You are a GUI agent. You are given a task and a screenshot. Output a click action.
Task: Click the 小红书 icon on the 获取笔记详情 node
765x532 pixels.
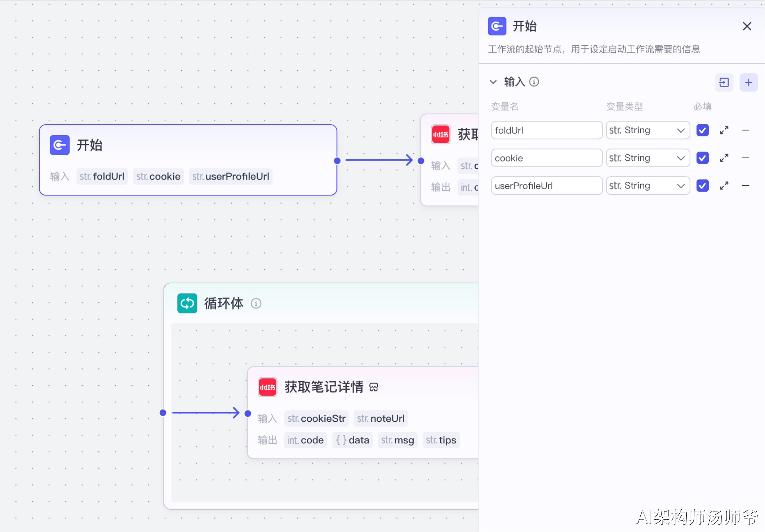point(267,387)
